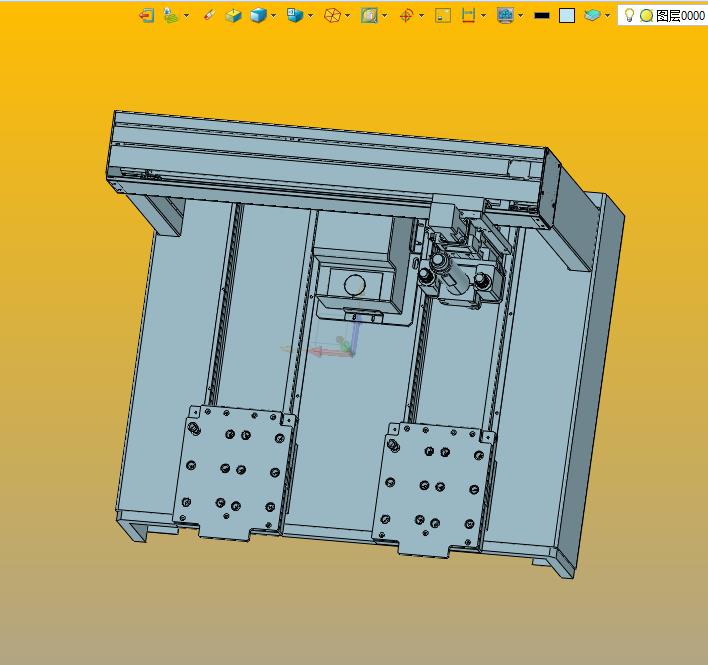Click the teal layer stack icon
Viewport: 708px width, 665px height.
[x=592, y=16]
